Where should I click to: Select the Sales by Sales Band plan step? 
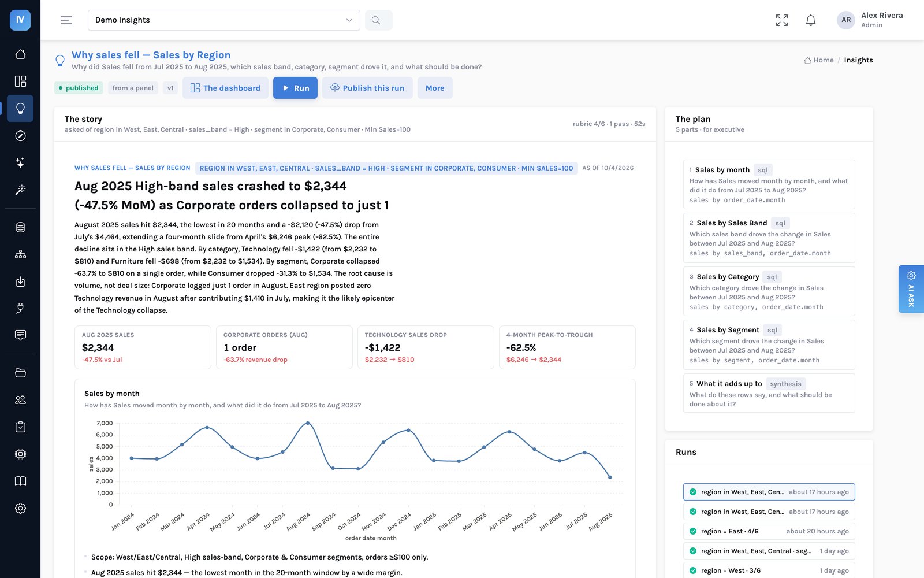point(769,238)
